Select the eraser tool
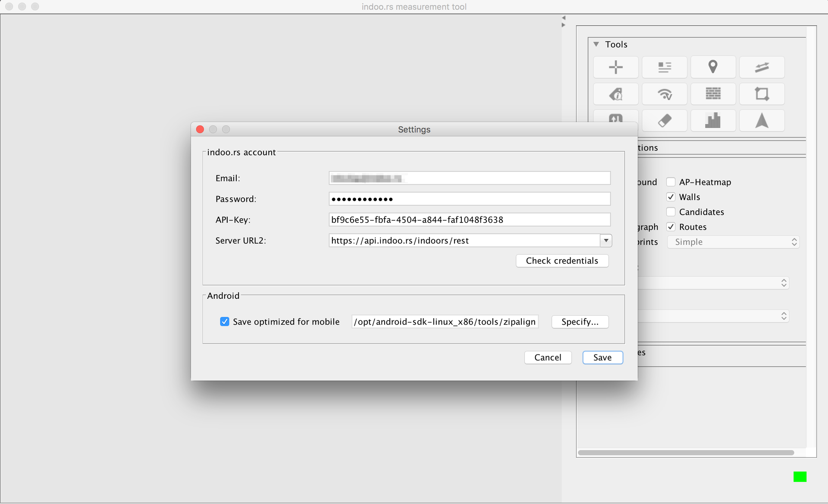 pos(664,121)
